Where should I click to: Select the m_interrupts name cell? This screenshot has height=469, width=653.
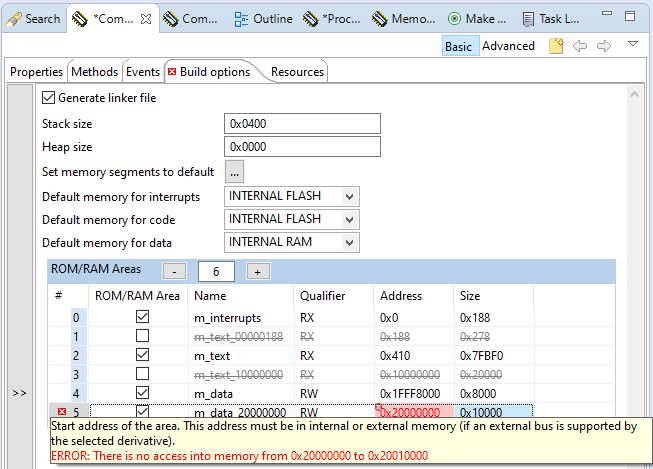coord(241,318)
